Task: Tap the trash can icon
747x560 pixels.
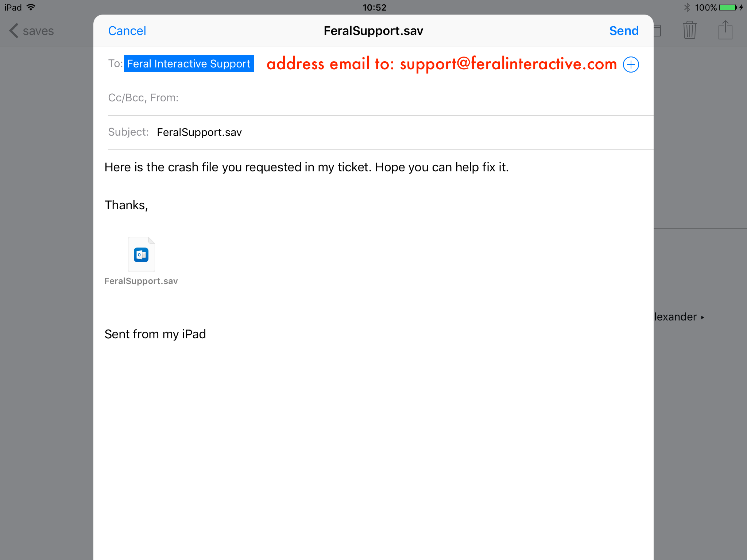Action: point(689,30)
